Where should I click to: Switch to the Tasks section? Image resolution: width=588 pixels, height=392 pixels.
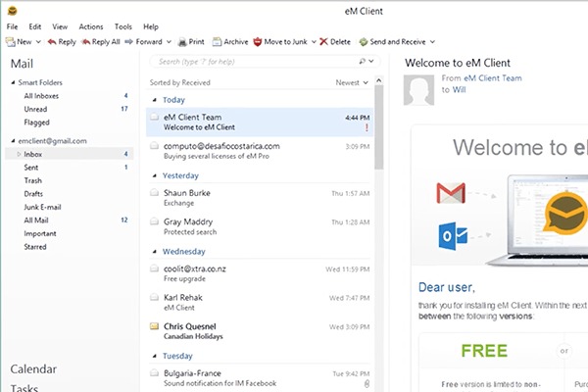[24, 388]
